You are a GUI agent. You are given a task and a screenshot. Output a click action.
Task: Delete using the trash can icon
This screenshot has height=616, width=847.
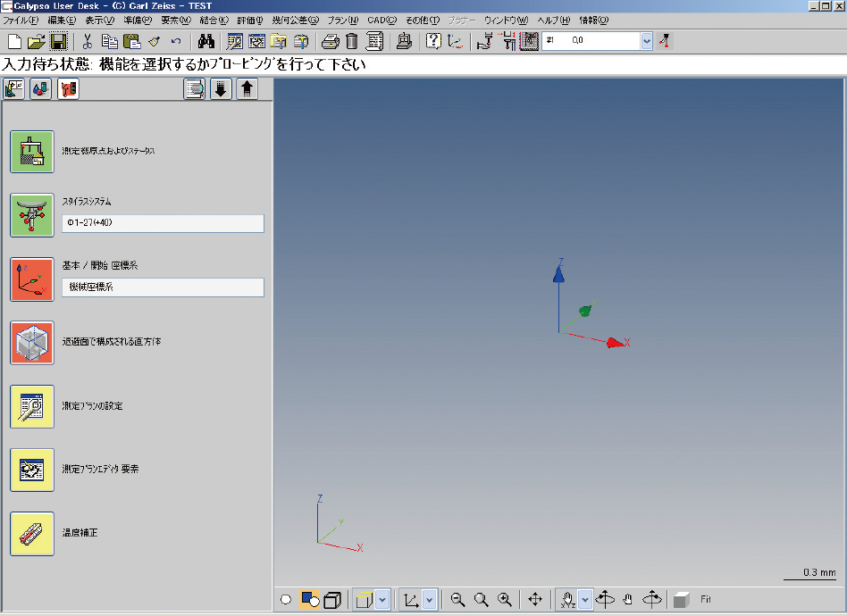pyautogui.click(x=352, y=41)
